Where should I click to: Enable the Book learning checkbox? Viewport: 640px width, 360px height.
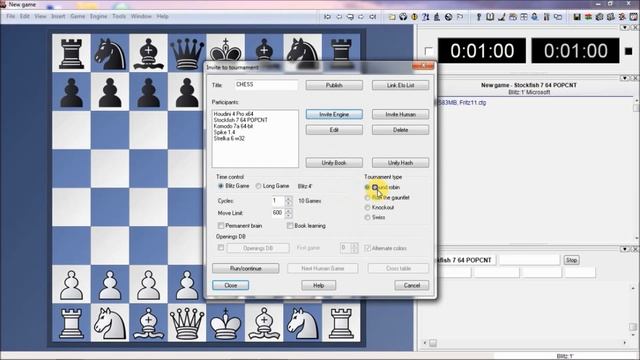[x=290, y=226]
